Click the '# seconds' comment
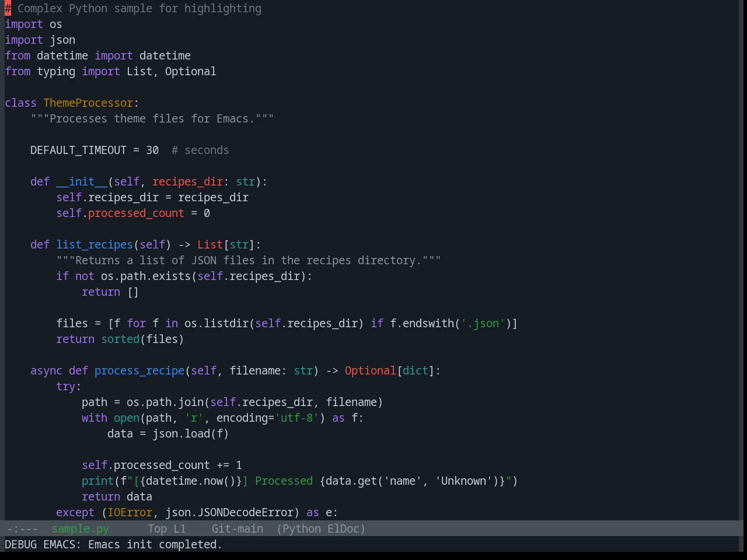This screenshot has width=747, height=560. point(200,150)
